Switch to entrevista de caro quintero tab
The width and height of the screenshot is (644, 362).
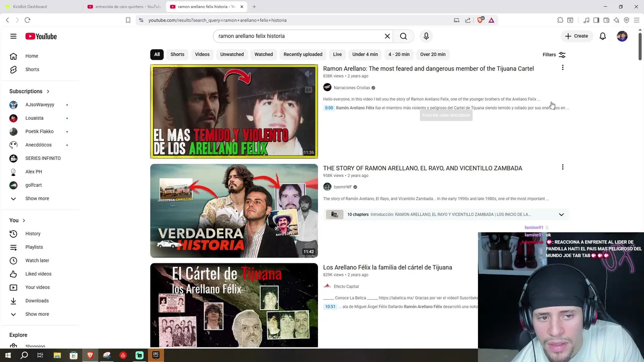click(124, 7)
